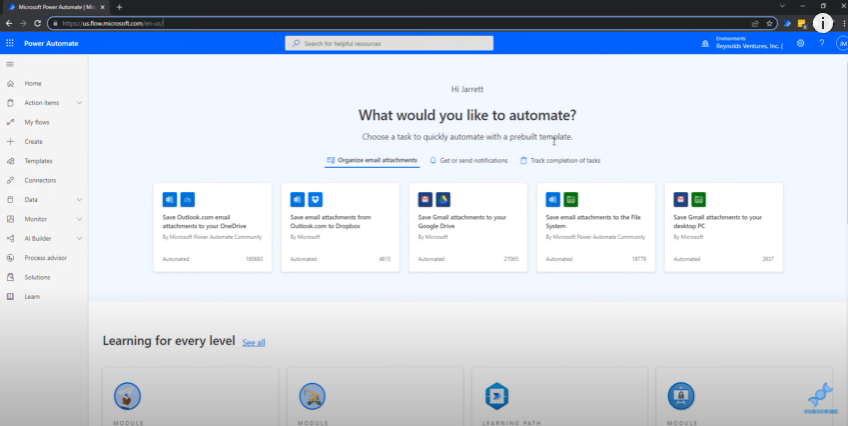Click the AI Builder icon
Screen dimensions: 848x426
coord(10,238)
